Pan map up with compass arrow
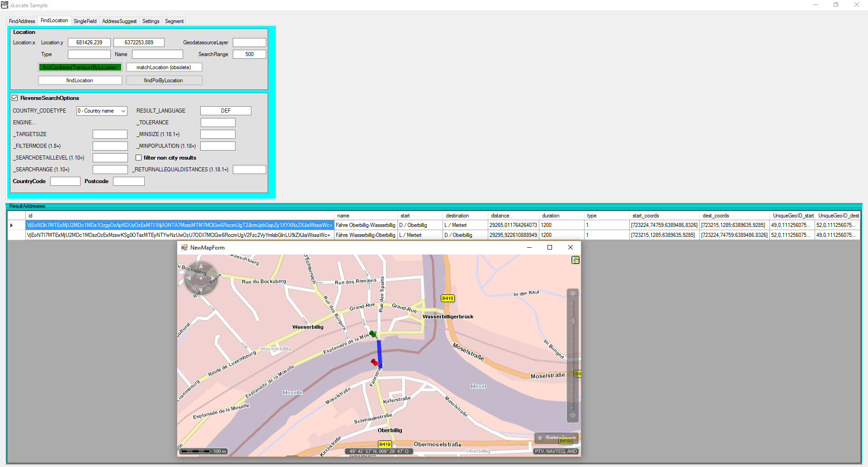 click(x=201, y=266)
